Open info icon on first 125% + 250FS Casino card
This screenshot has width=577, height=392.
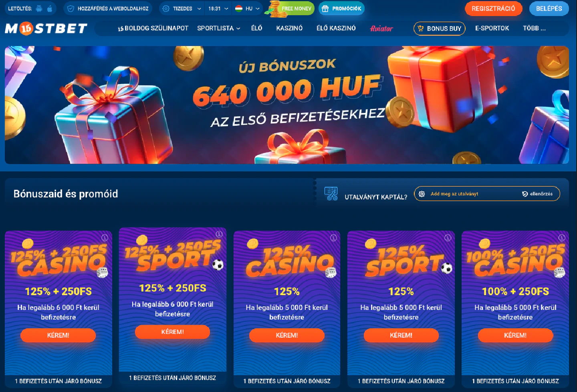pyautogui.click(x=105, y=237)
